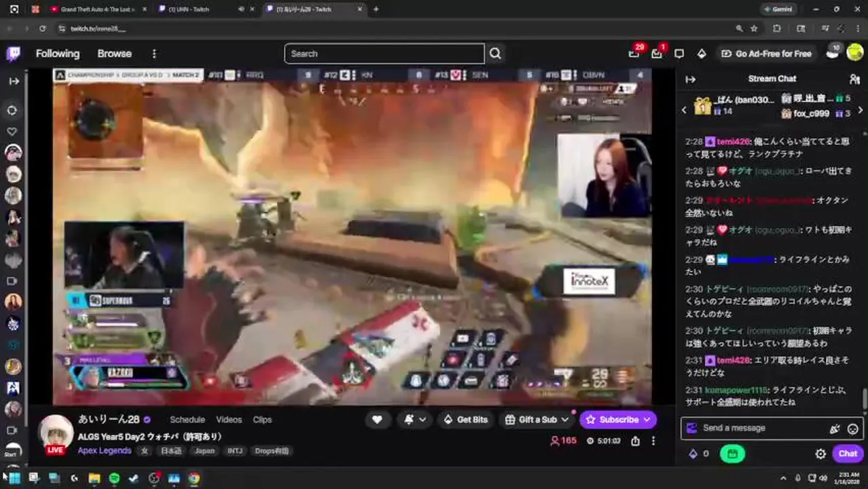Collapse the Stream Chat panel

pos(691,79)
